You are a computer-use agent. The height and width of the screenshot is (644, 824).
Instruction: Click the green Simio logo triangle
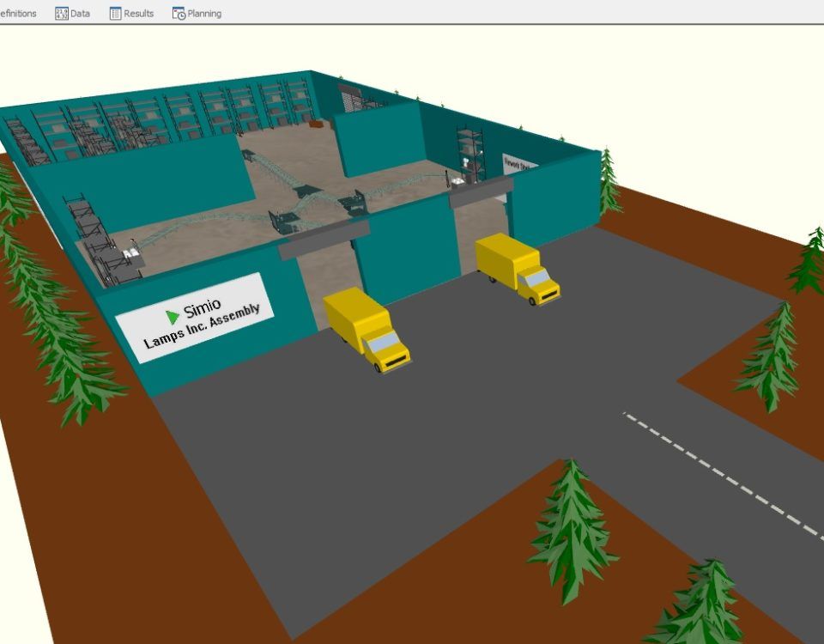(173, 316)
